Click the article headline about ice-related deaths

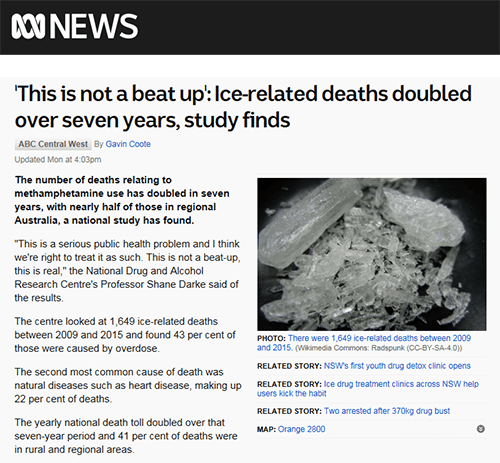[x=243, y=106]
